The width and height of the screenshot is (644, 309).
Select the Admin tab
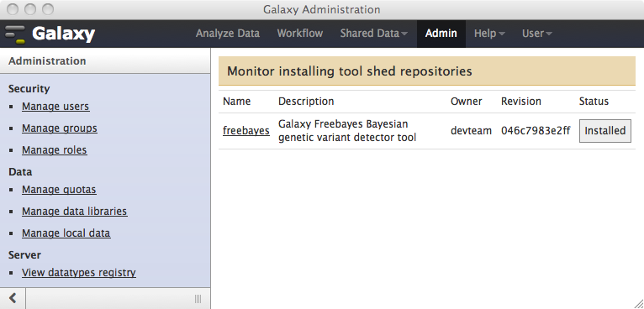click(441, 34)
